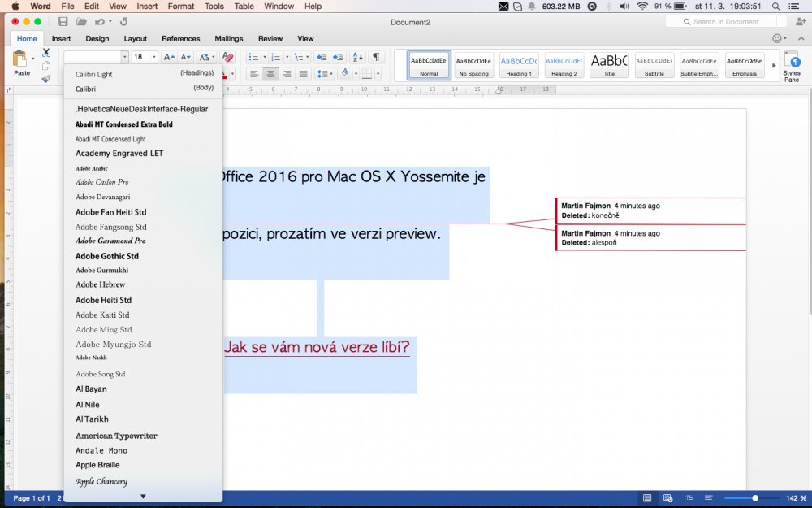Apply the Sort icon
This screenshot has width=812, height=508.
point(357,57)
